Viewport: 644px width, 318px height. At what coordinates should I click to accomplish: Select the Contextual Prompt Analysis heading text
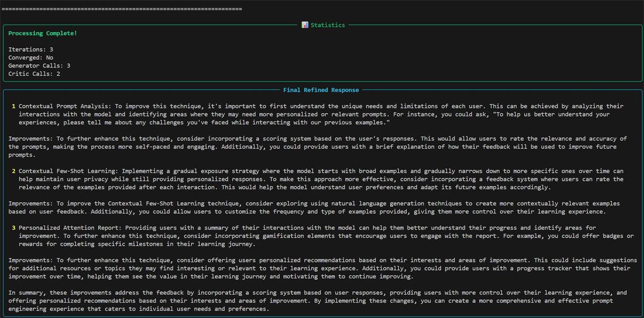click(x=64, y=106)
